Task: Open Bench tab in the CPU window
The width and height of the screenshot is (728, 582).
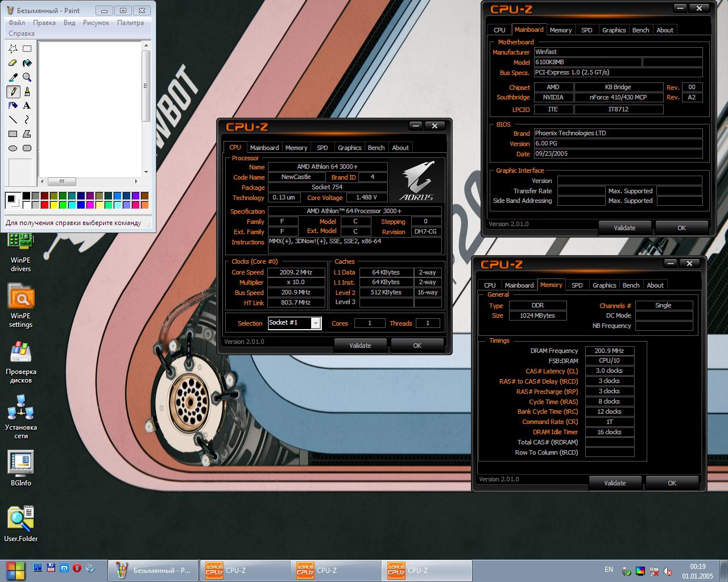Action: (376, 148)
